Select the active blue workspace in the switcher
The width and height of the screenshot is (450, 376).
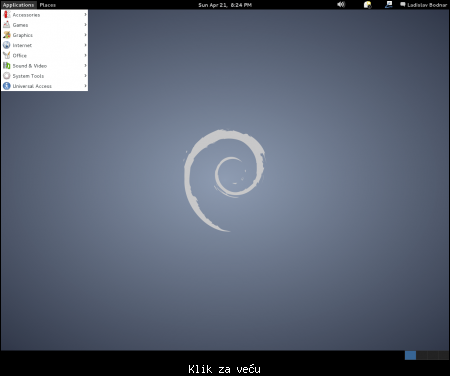click(x=410, y=355)
